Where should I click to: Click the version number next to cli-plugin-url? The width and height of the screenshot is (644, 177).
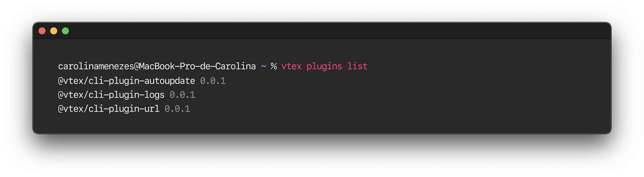(177, 109)
